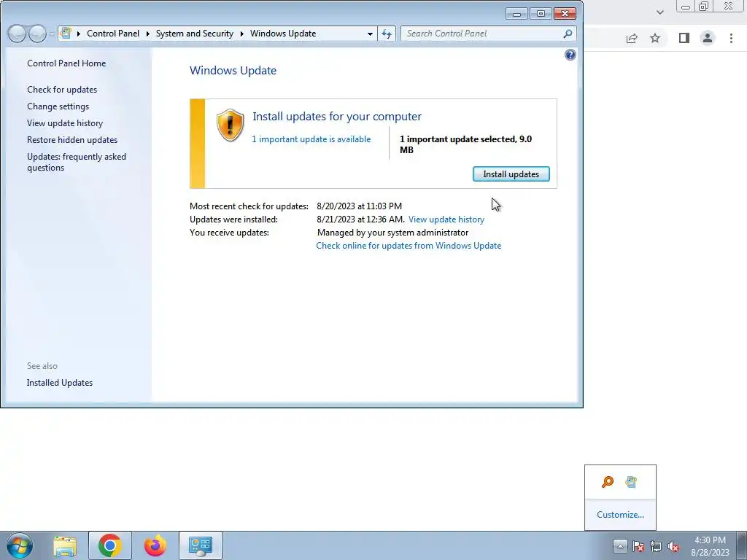747x560 pixels.
Task: Click the Install updates button
Action: [511, 174]
